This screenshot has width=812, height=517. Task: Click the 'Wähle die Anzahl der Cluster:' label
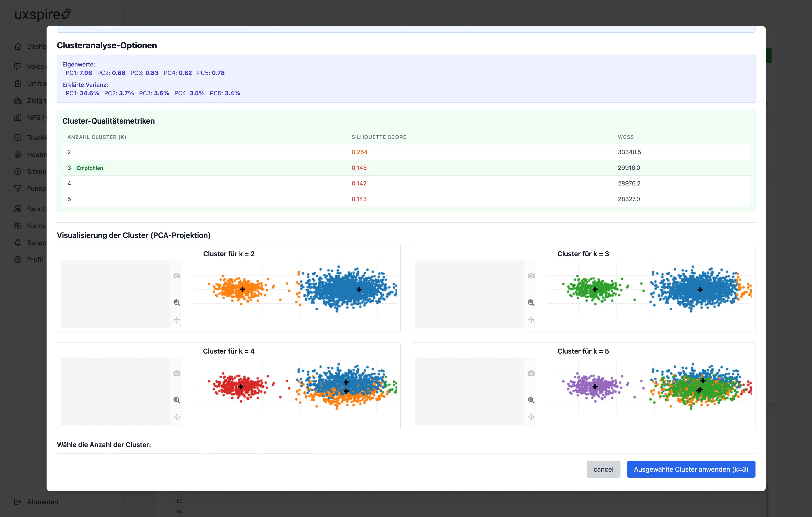tap(104, 445)
